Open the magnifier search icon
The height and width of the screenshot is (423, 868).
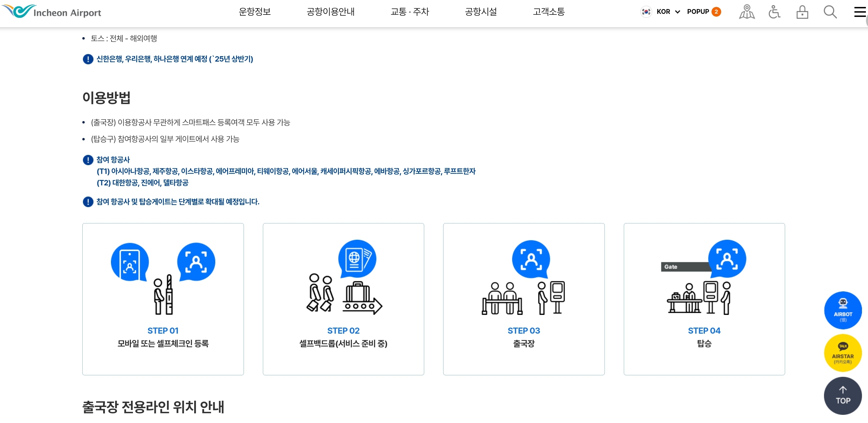point(830,12)
